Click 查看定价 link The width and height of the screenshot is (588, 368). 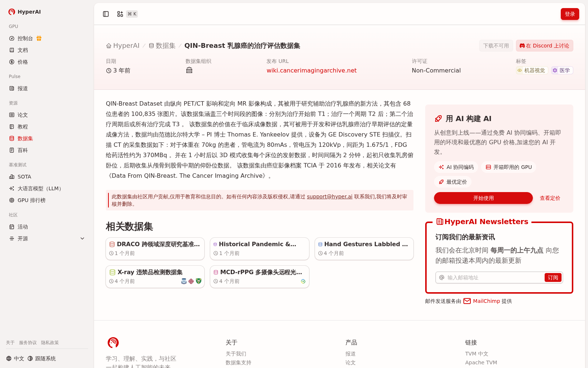[550, 198]
